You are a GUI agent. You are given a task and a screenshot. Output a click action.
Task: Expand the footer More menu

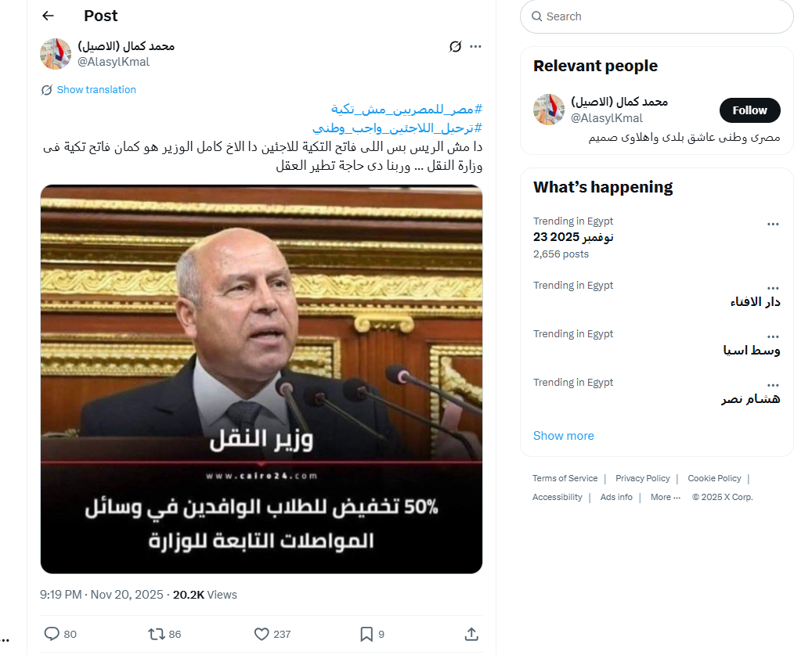tap(665, 497)
